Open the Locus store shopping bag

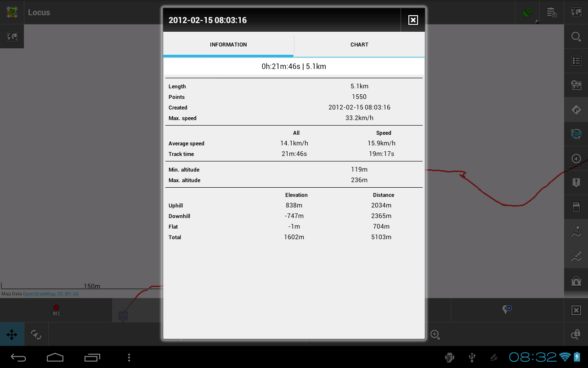[x=576, y=280]
